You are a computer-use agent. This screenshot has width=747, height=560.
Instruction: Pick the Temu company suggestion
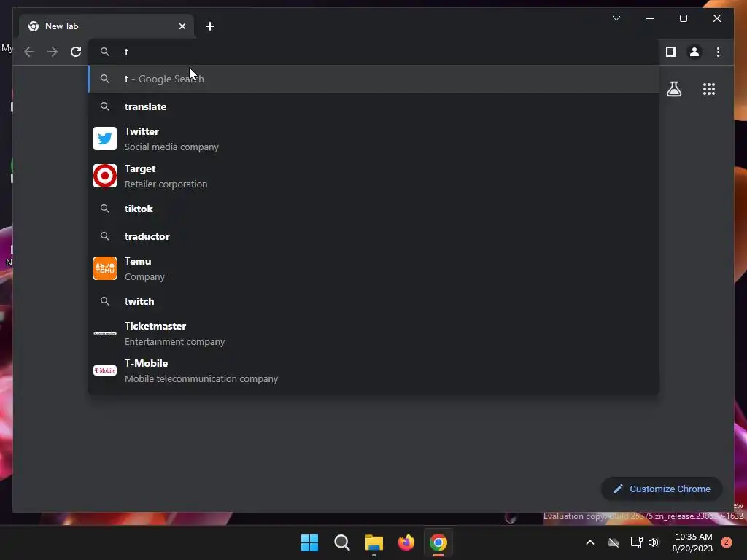[x=373, y=268]
